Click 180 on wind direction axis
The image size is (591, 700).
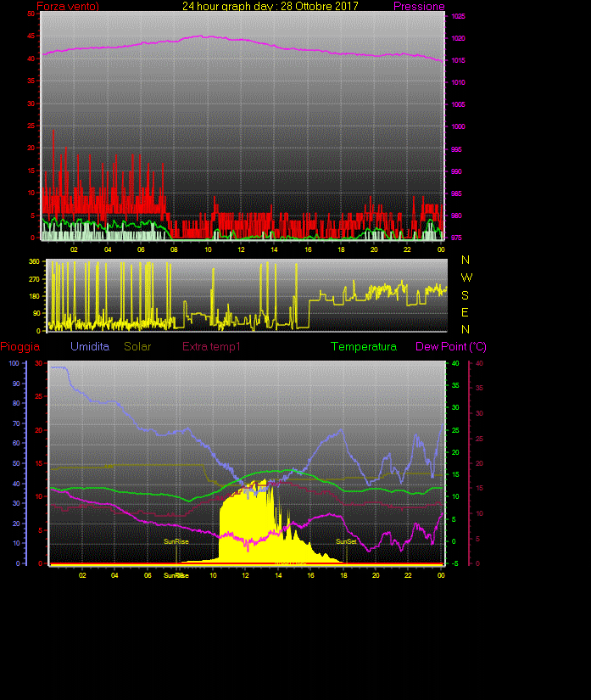[x=35, y=296]
